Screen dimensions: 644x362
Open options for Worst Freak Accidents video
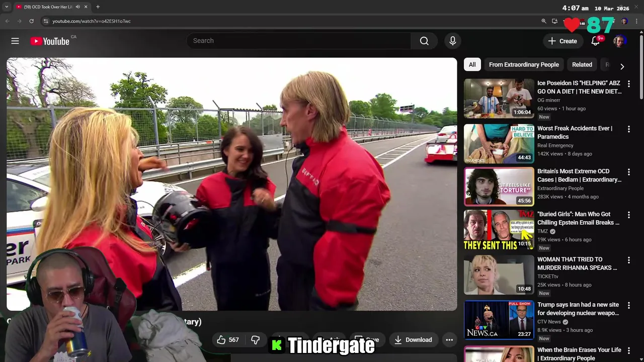[x=628, y=129]
